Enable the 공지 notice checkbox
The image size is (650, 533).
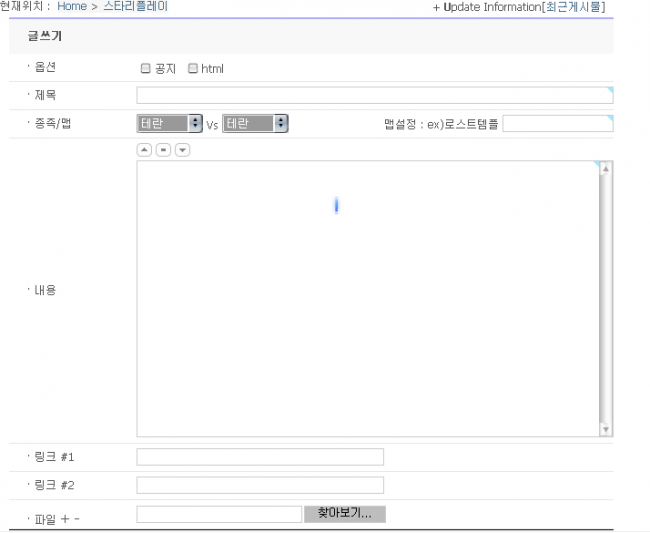(146, 69)
